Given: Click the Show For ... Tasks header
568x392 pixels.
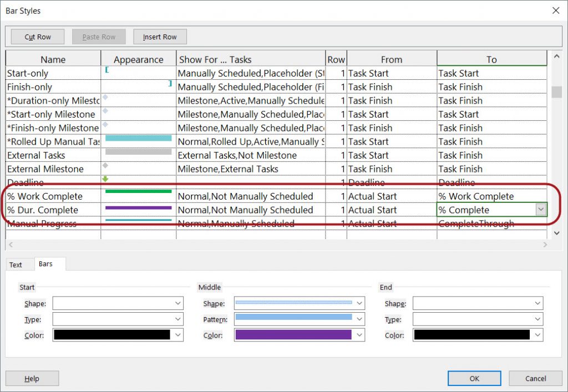Looking at the screenshot, I should (251, 59).
